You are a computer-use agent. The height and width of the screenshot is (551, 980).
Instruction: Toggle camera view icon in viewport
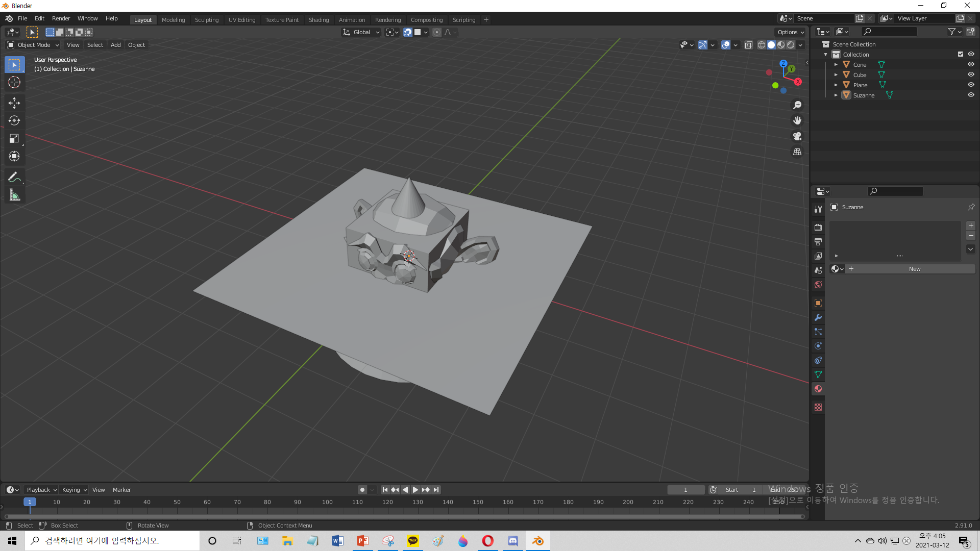coord(797,136)
